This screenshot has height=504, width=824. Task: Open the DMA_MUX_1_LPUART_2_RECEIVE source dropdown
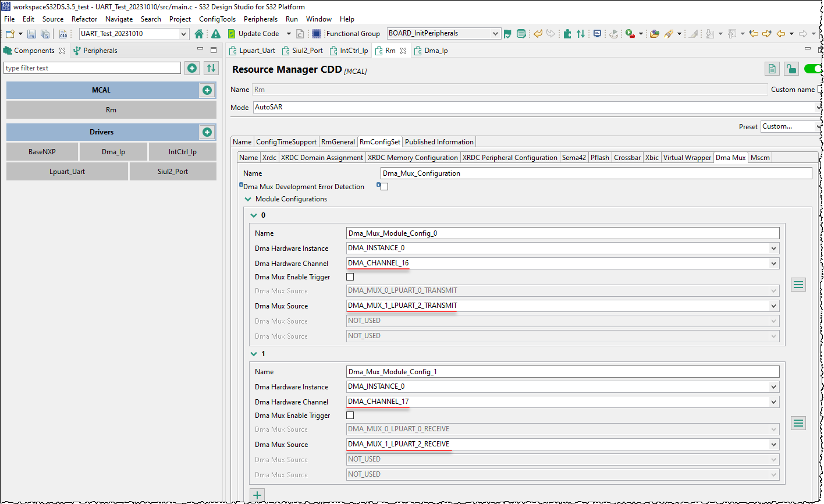[x=774, y=444]
